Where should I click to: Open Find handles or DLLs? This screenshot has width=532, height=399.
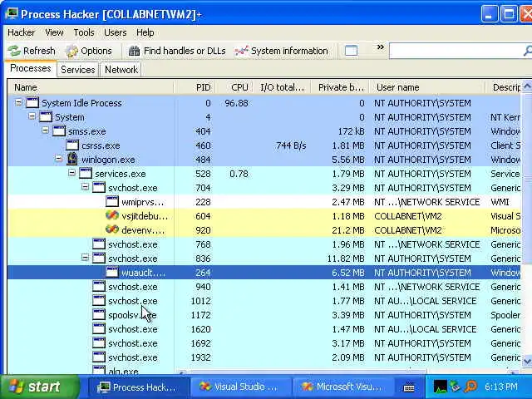[177, 51]
